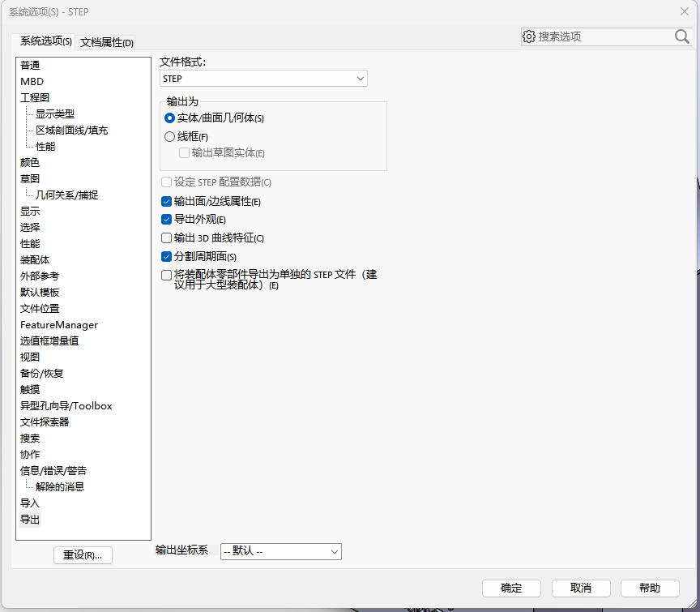Select 区域剖面线/填充 tree item
This screenshot has width=700, height=612.
coord(72,131)
